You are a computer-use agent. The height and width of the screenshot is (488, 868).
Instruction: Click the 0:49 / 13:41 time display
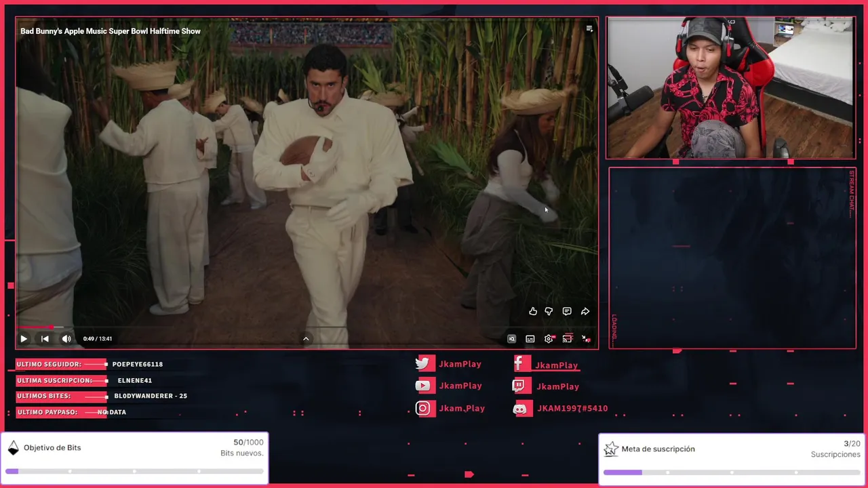pos(98,339)
